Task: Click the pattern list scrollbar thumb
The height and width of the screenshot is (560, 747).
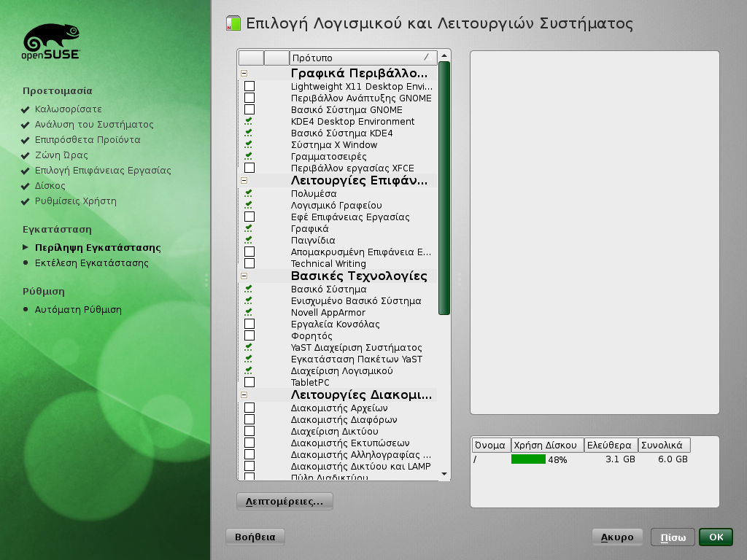Action: [444, 188]
